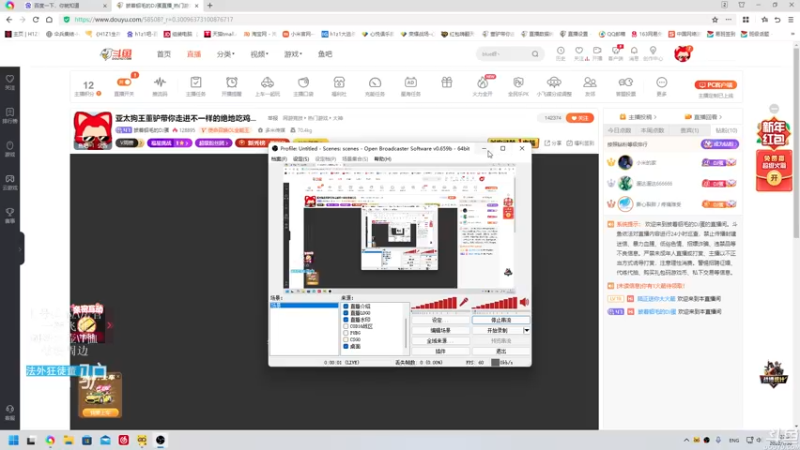Open the history clock icon in Douyu header

coord(561,51)
